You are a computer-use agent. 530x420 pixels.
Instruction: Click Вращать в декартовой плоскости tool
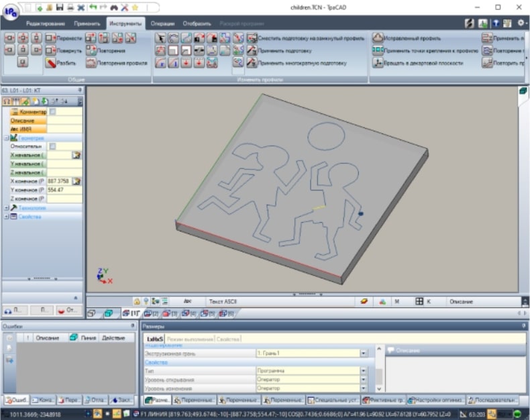tap(417, 62)
